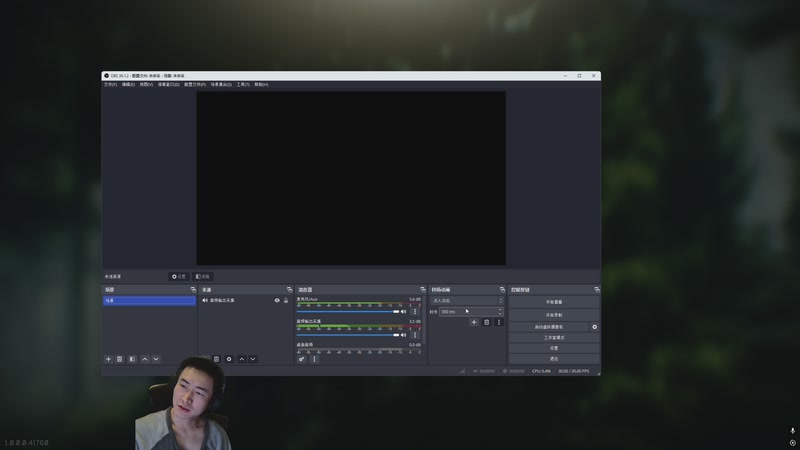Image resolution: width=800 pixels, height=450 pixels.
Task: Open the File menu in OBS
Action: point(110,85)
